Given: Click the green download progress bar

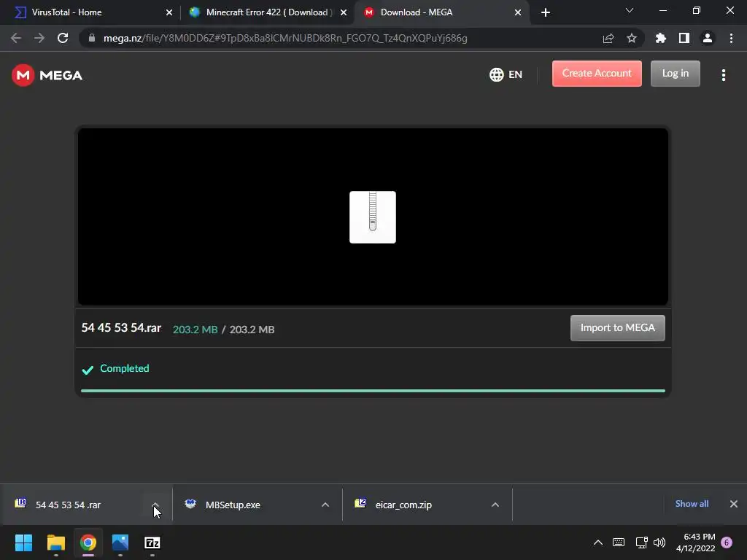Looking at the screenshot, I should click(x=373, y=391).
